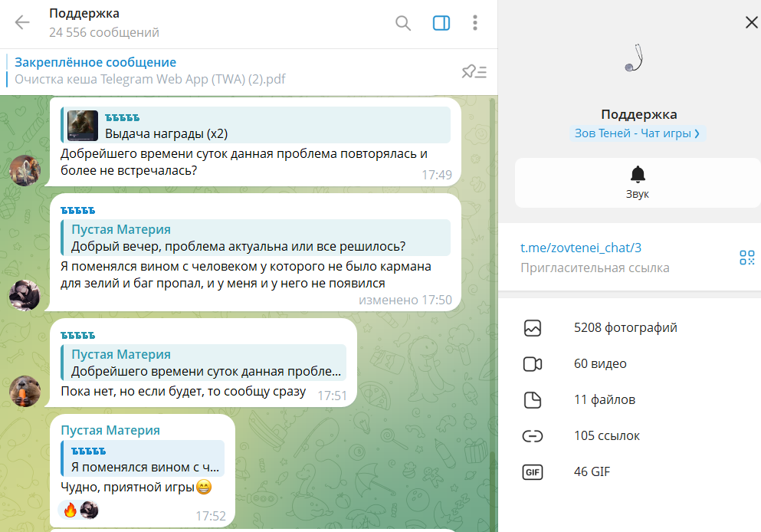
Task: Open the Выдача награды (x2) quoted reply thumbnail
Action: [83, 125]
